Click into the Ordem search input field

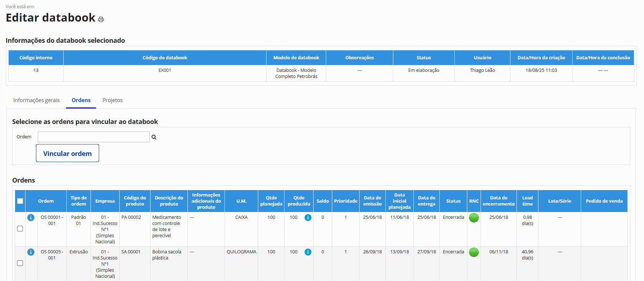click(x=93, y=137)
